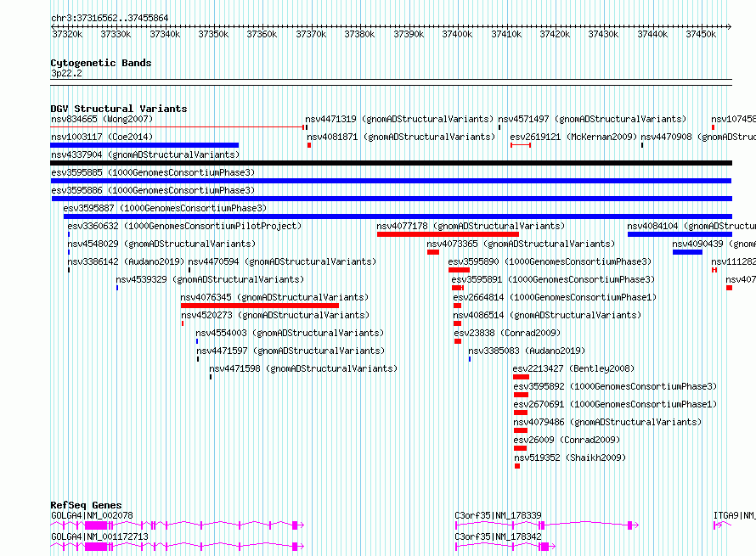Viewport: 756px width, 556px height.
Task: Click the nsv4073365 variant label
Action: (521, 244)
